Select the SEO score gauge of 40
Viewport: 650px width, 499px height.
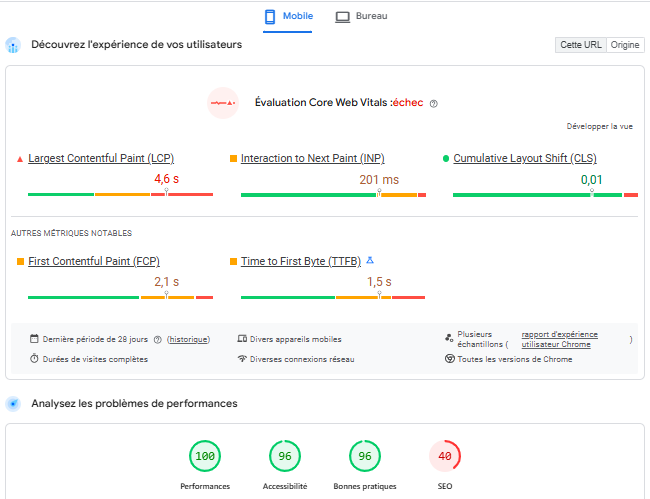click(445, 457)
